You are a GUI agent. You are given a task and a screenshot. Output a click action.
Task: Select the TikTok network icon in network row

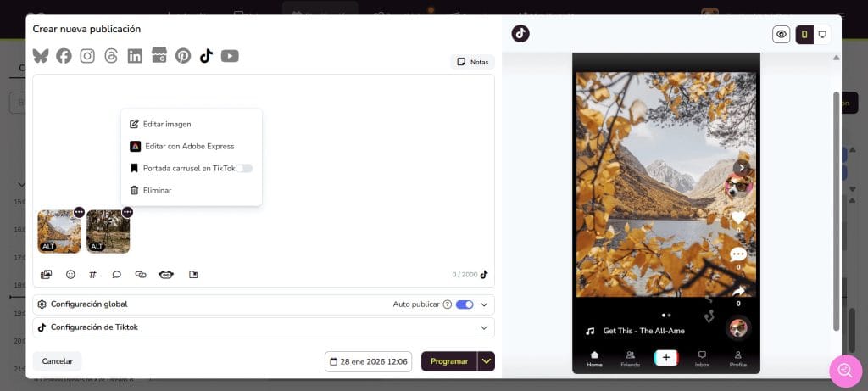point(207,56)
